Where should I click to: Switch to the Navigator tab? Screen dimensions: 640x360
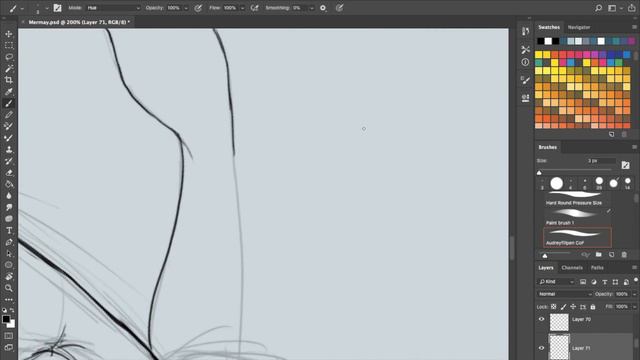point(579,27)
